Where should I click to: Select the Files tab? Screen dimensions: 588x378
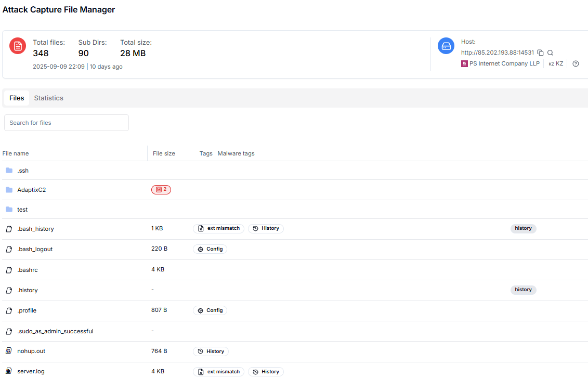(17, 98)
